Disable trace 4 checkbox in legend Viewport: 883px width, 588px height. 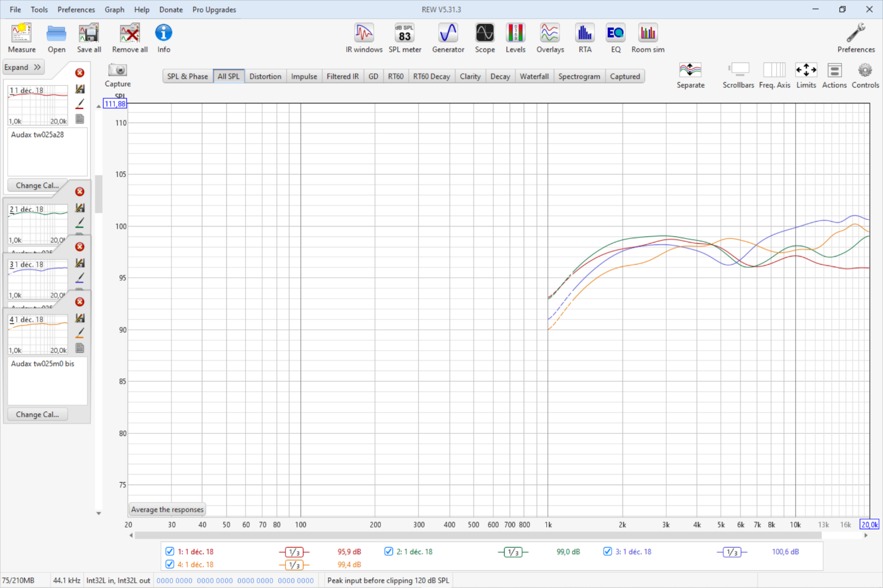tap(170, 565)
